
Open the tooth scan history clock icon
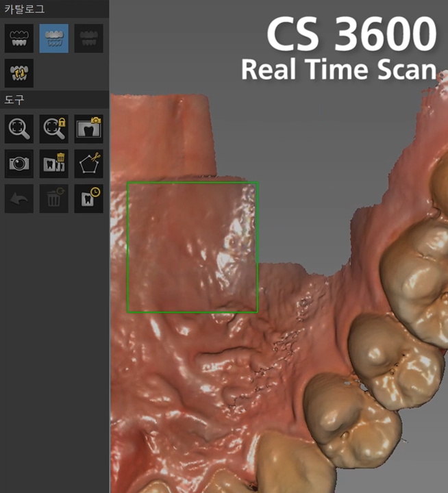89,199
